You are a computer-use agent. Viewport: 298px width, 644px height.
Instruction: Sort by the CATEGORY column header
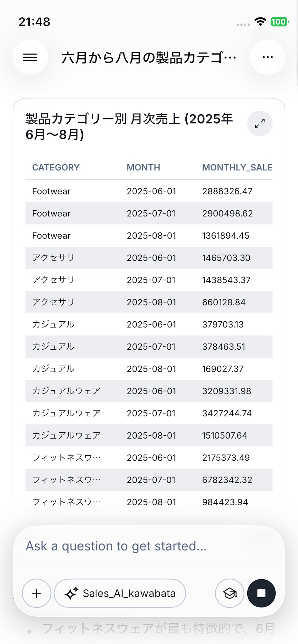coord(56,167)
